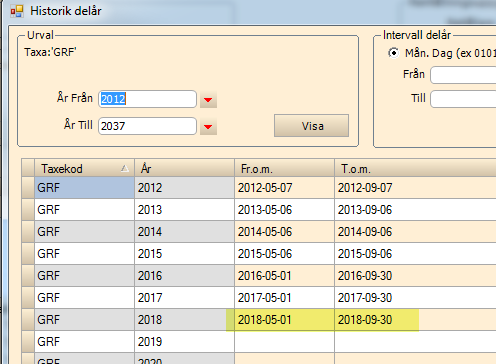496x364 pixels.
Task: Select the cell 2018-05-01
Action: pos(284,320)
